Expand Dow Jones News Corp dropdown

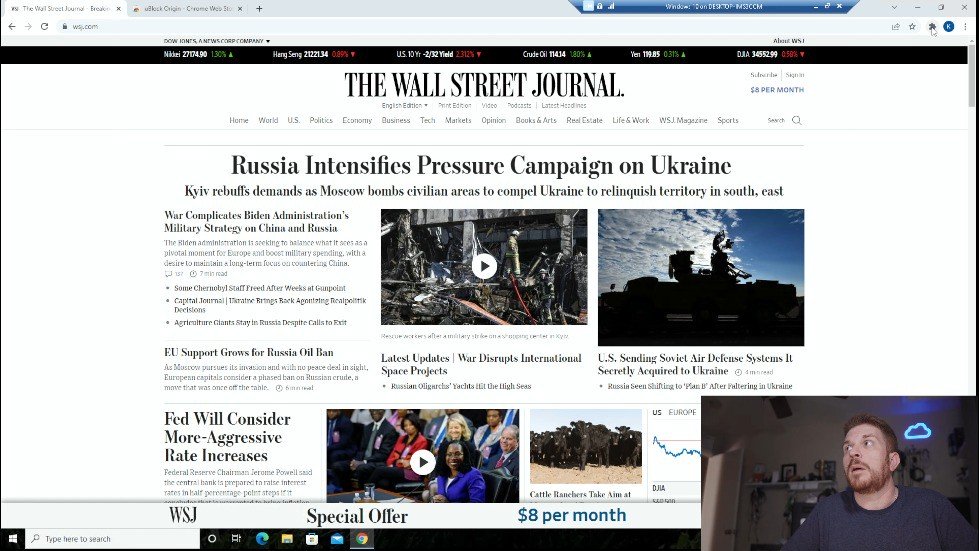pos(217,41)
